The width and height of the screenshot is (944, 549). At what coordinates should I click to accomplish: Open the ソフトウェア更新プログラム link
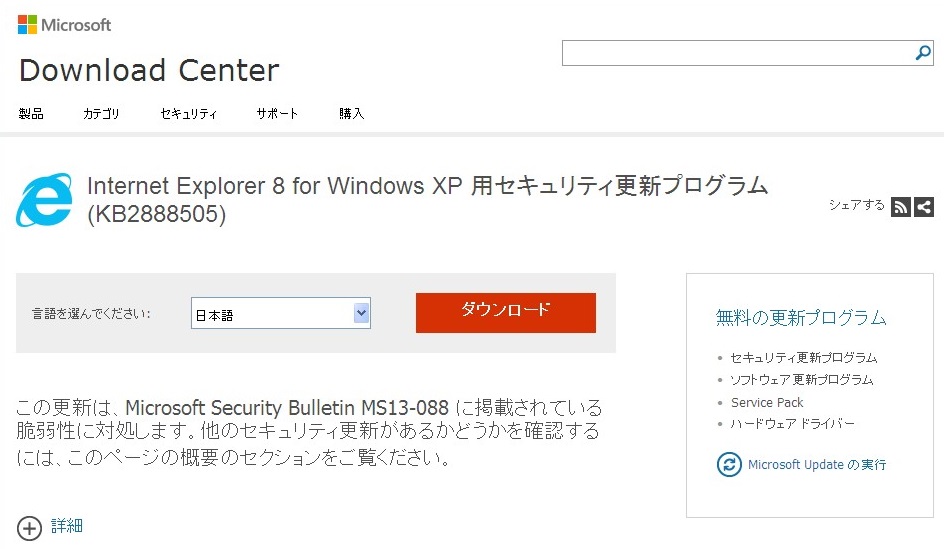[801, 380]
